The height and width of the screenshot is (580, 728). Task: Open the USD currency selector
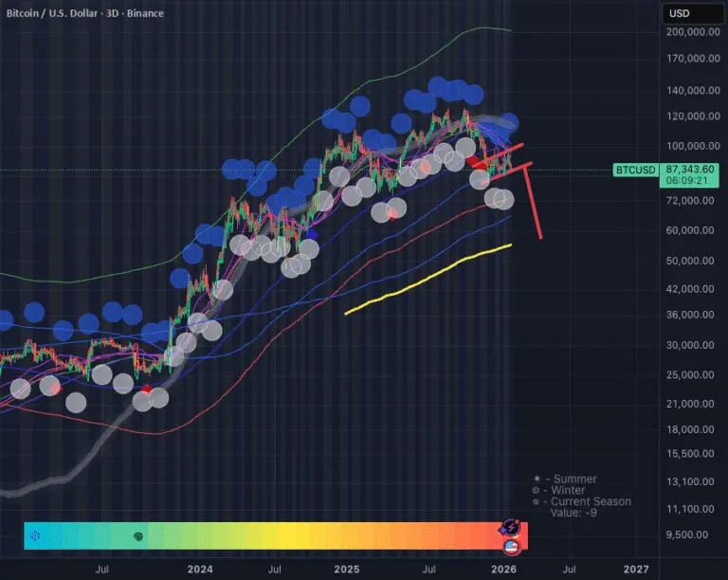[692, 13]
